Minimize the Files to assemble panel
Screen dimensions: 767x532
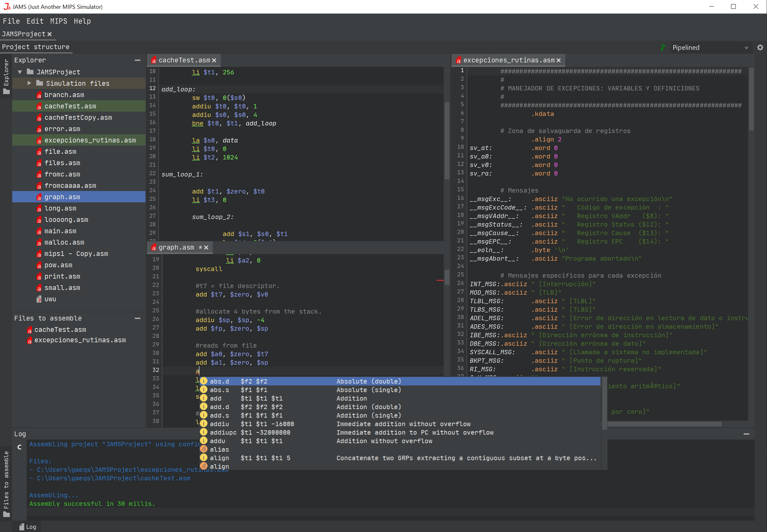pyautogui.click(x=137, y=318)
